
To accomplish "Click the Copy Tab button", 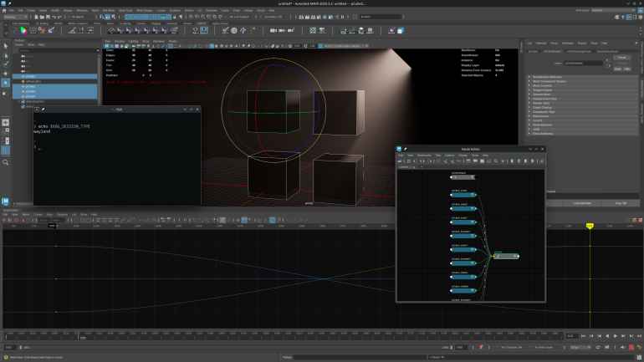I will tap(620, 202).
